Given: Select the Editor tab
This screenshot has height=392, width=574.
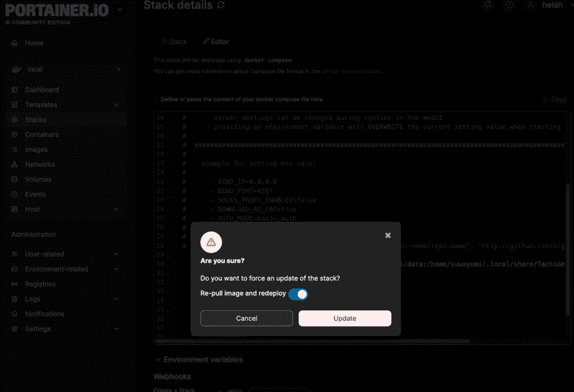Looking at the screenshot, I should [x=216, y=42].
